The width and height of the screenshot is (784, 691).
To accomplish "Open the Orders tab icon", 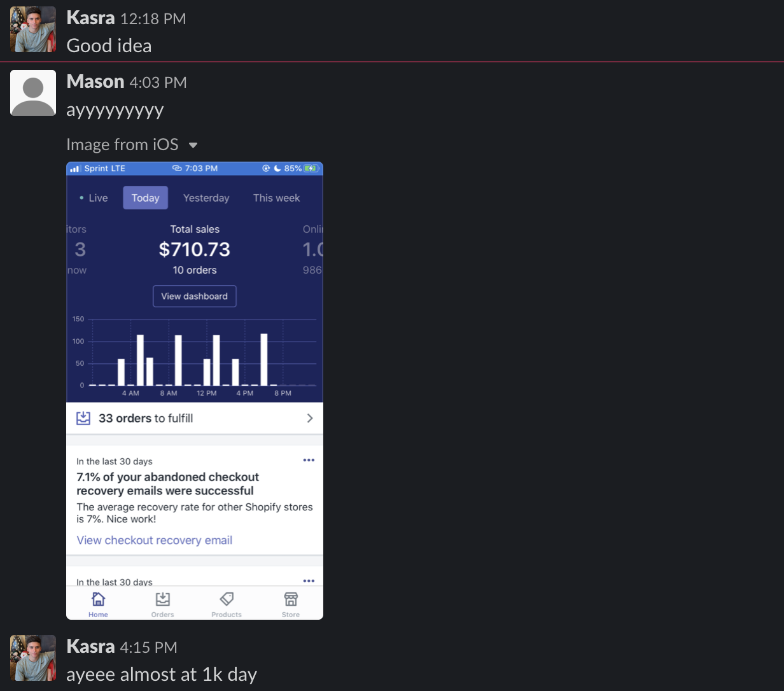I will (163, 599).
